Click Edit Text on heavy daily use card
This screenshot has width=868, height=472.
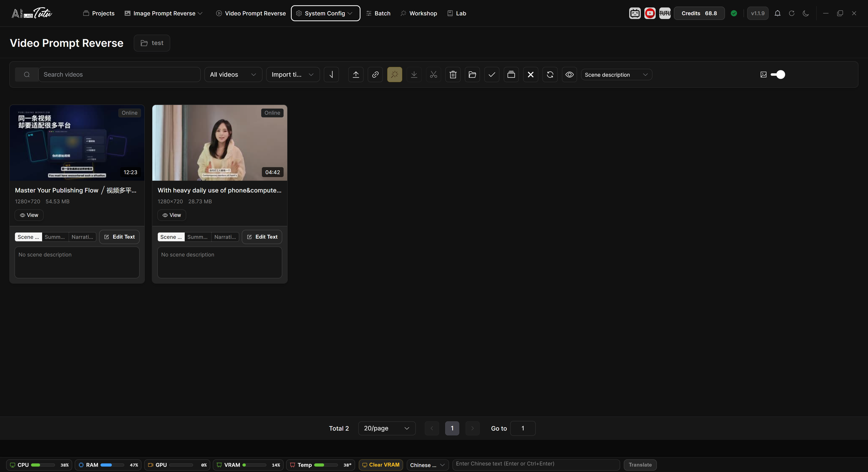click(x=262, y=237)
